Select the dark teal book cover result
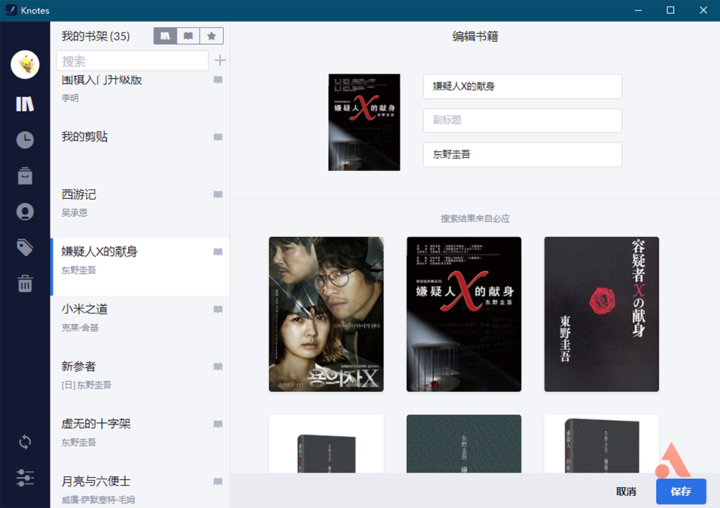The image size is (720, 508). (464, 444)
